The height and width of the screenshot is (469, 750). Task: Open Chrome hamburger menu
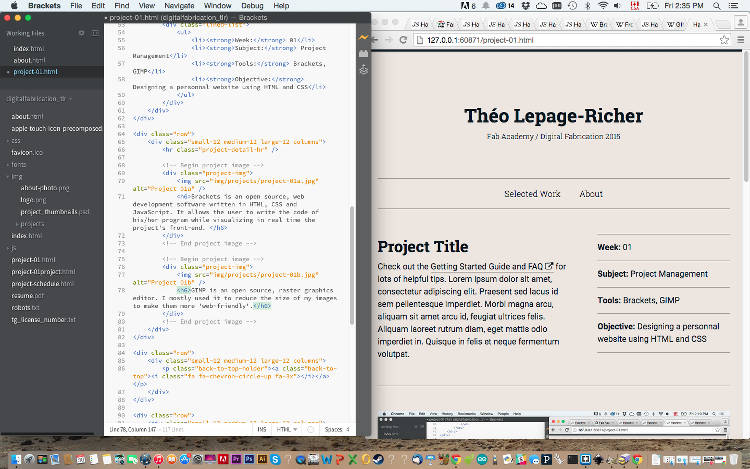[x=740, y=40]
